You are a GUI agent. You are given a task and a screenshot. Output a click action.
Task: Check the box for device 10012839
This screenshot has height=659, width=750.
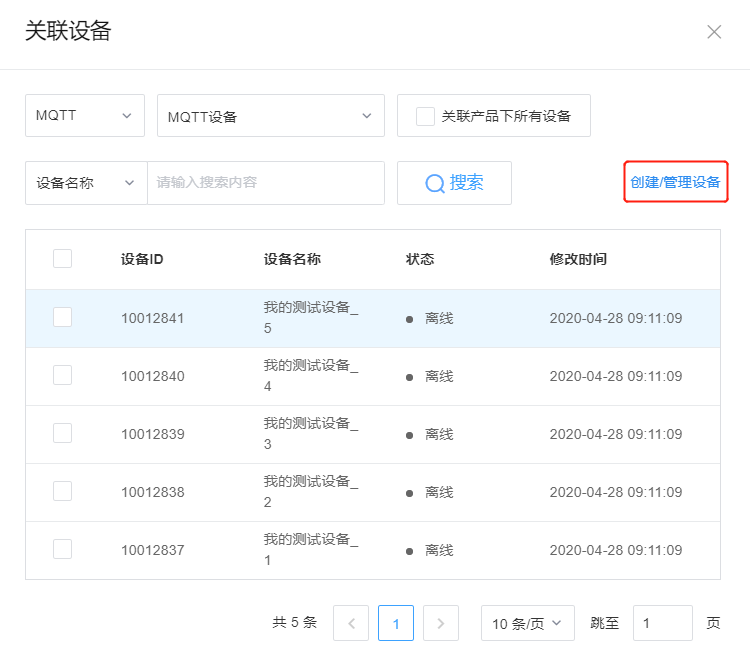[62, 433]
